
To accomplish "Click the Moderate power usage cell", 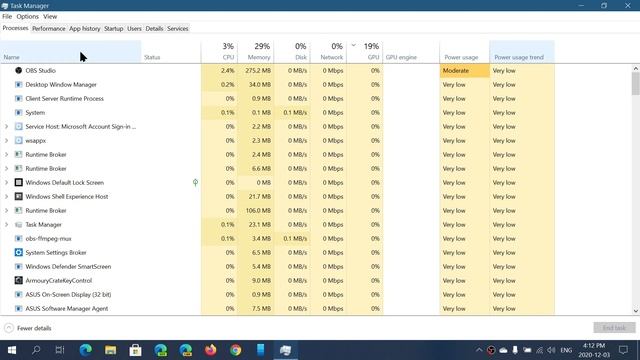I will pyautogui.click(x=464, y=71).
